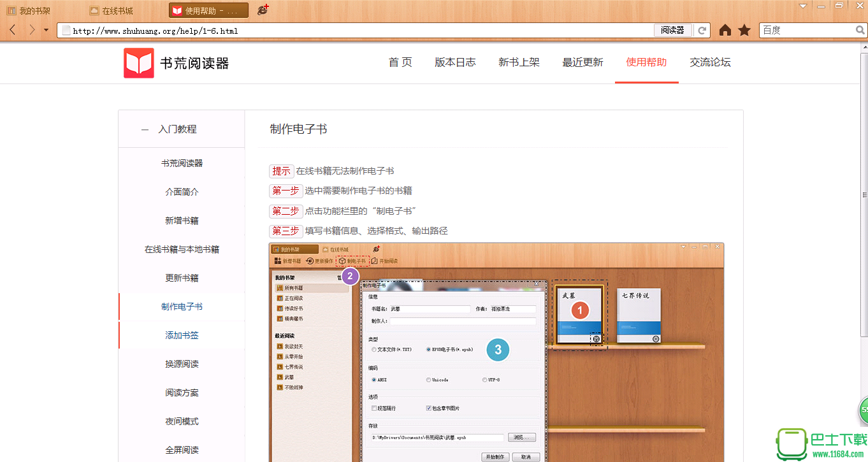This screenshot has width=868, height=462.
Task: Open favorites with the star icon
Action: click(x=744, y=30)
